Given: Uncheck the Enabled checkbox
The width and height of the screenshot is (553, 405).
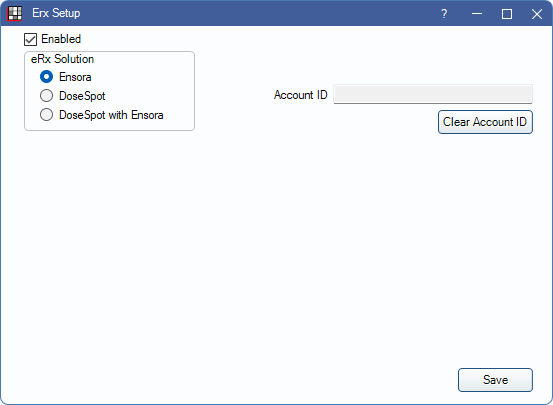Looking at the screenshot, I should point(30,39).
